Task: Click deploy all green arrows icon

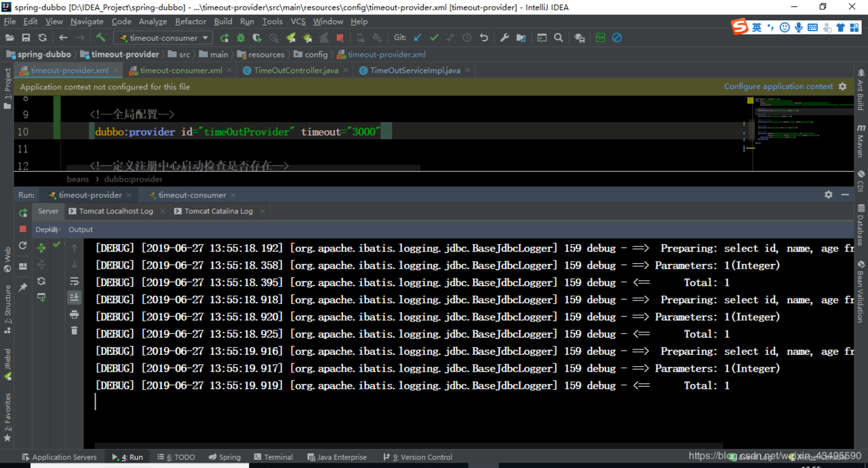Action: pos(41,248)
